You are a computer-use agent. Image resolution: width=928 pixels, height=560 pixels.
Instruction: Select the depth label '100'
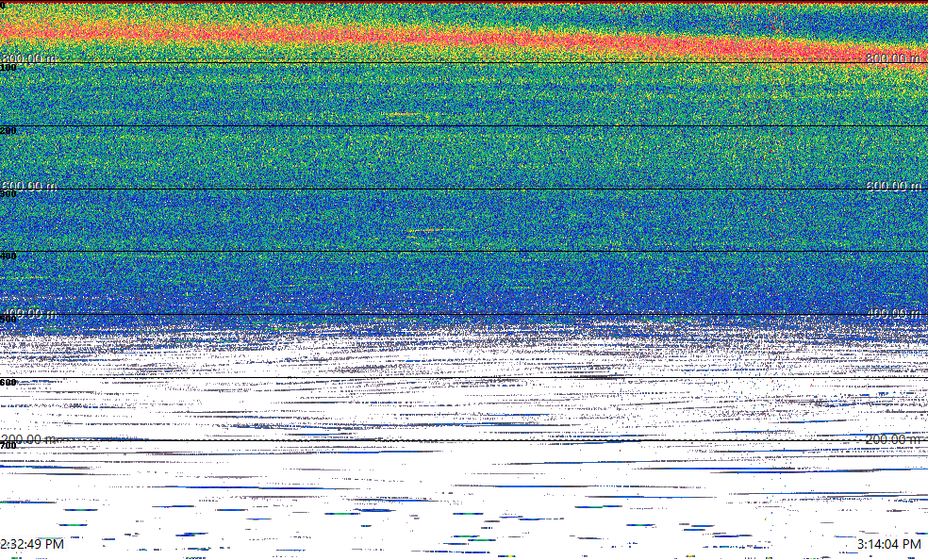(8, 68)
